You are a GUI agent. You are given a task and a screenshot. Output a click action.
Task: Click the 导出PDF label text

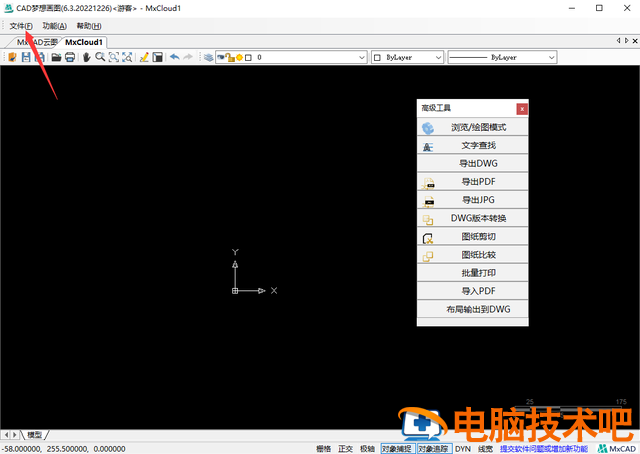pyautogui.click(x=478, y=182)
